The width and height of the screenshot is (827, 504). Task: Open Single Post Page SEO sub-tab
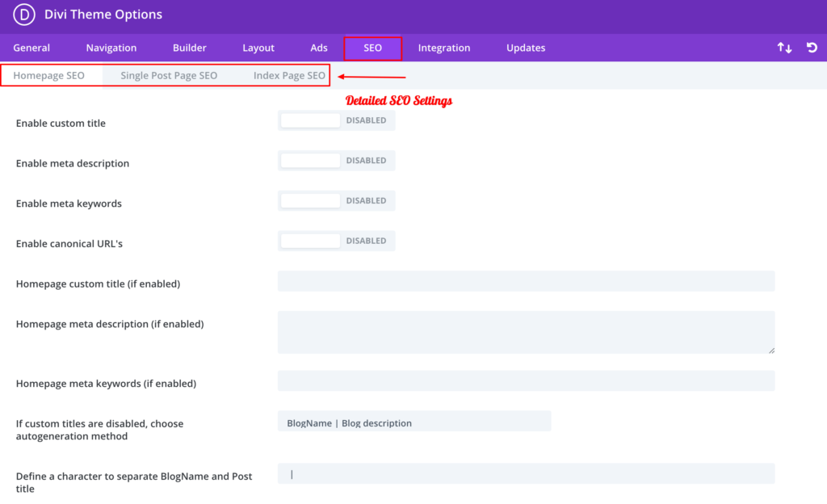(x=169, y=75)
